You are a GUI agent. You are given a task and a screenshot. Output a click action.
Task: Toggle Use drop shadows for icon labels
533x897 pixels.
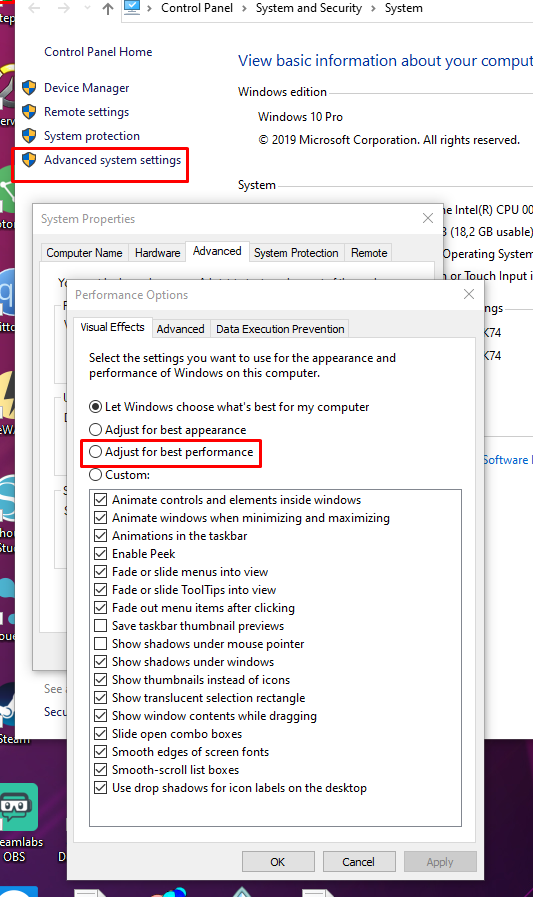pos(101,788)
